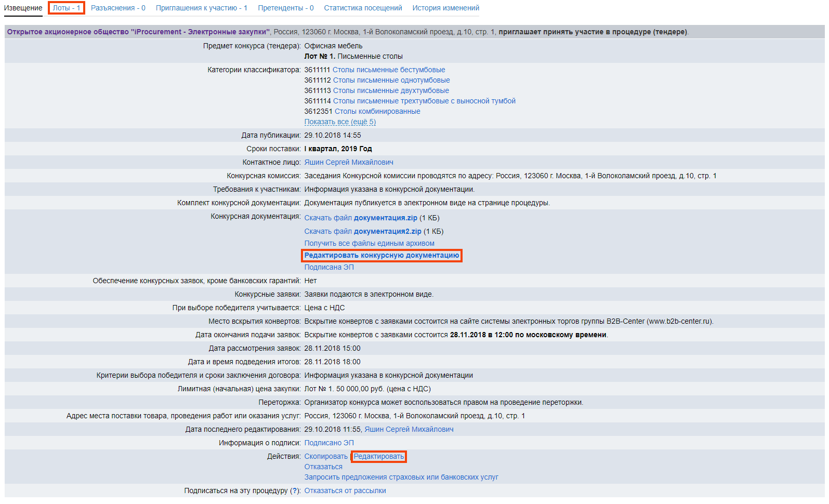Click Получить все файлы единым архивом
This screenshot has height=504, width=829.
(369, 243)
